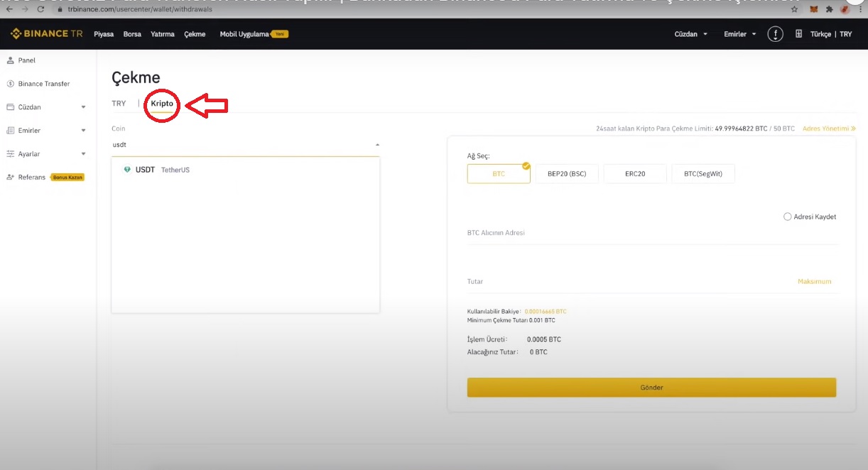Open Türkçe | TRY language selector

pyautogui.click(x=831, y=34)
